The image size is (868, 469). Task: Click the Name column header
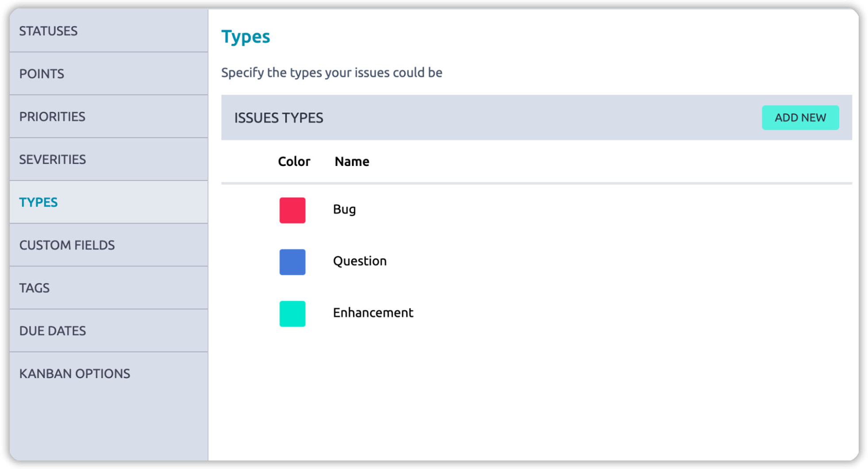[x=351, y=161]
